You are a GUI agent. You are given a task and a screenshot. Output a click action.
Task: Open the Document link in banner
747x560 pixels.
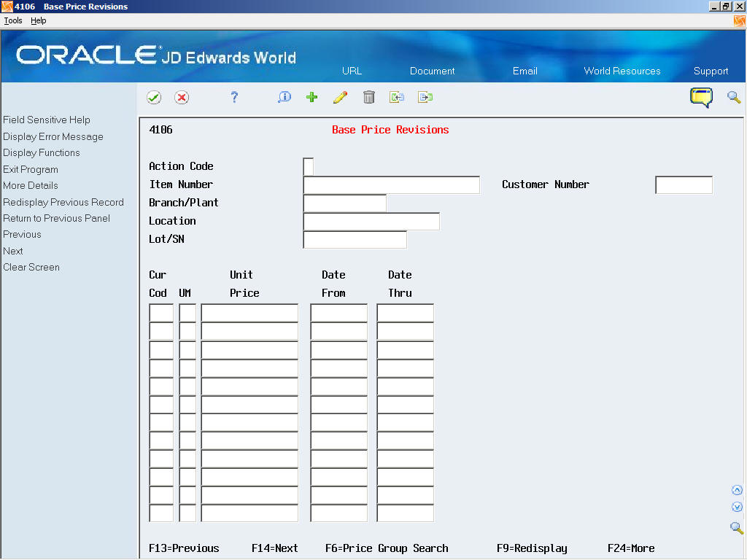(432, 71)
